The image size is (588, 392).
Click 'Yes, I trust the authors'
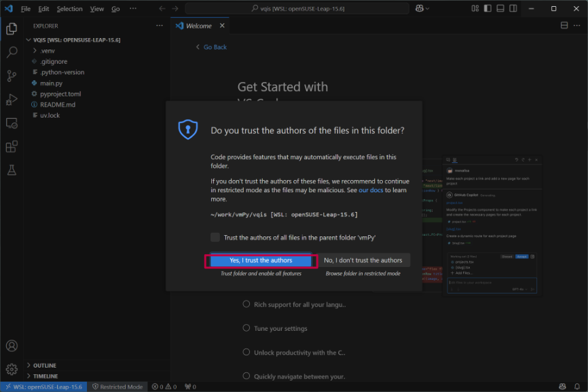click(261, 260)
